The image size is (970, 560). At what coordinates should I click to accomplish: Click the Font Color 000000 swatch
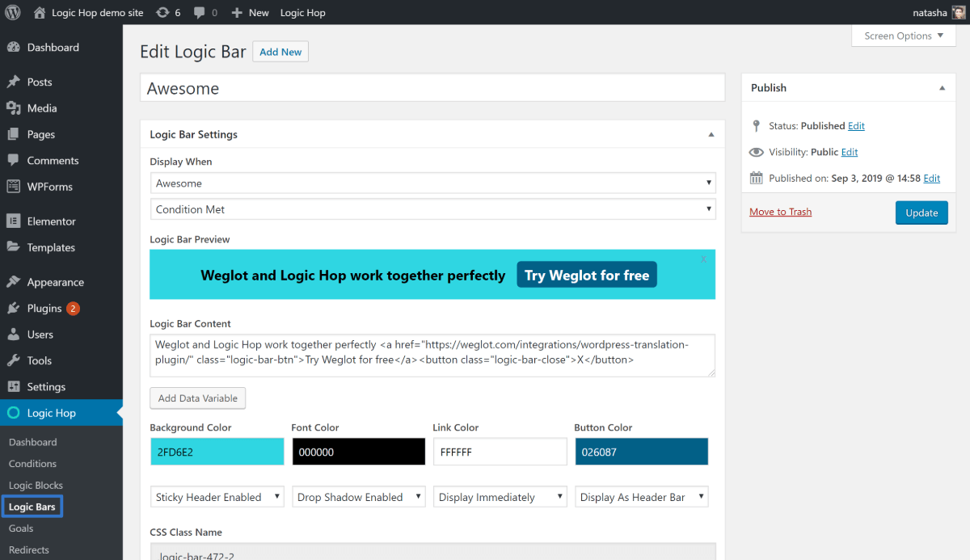(359, 452)
